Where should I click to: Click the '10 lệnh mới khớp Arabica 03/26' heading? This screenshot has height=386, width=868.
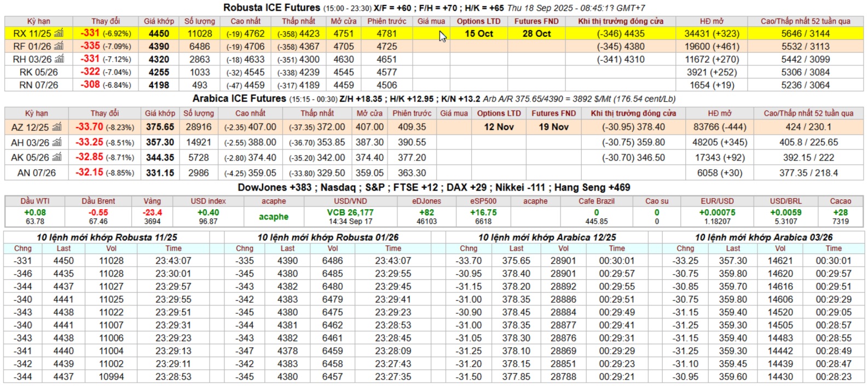coord(763,238)
